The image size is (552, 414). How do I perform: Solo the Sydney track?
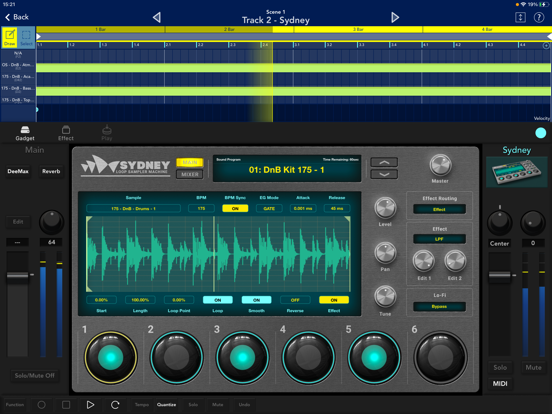(500, 367)
